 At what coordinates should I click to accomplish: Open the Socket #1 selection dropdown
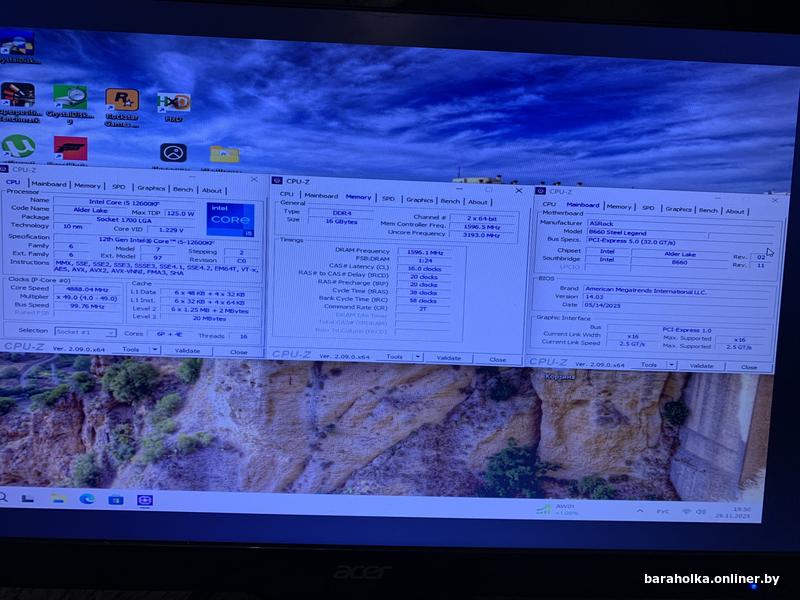85,332
